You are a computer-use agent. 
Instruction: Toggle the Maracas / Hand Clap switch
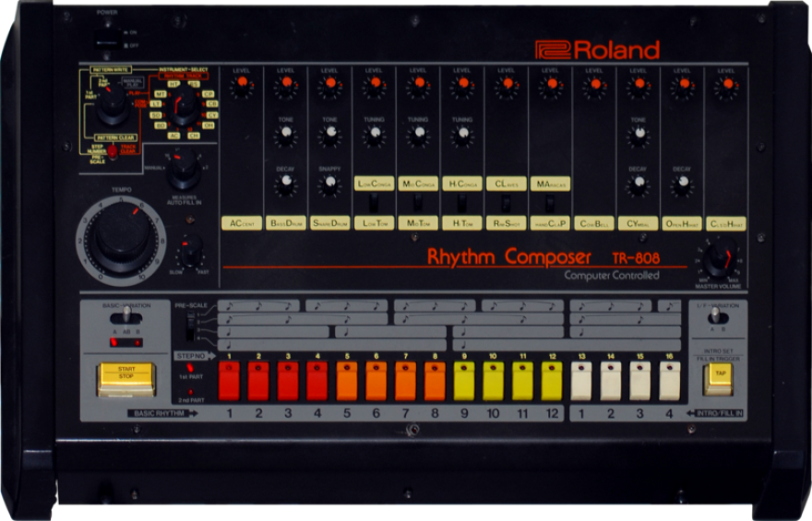550,202
